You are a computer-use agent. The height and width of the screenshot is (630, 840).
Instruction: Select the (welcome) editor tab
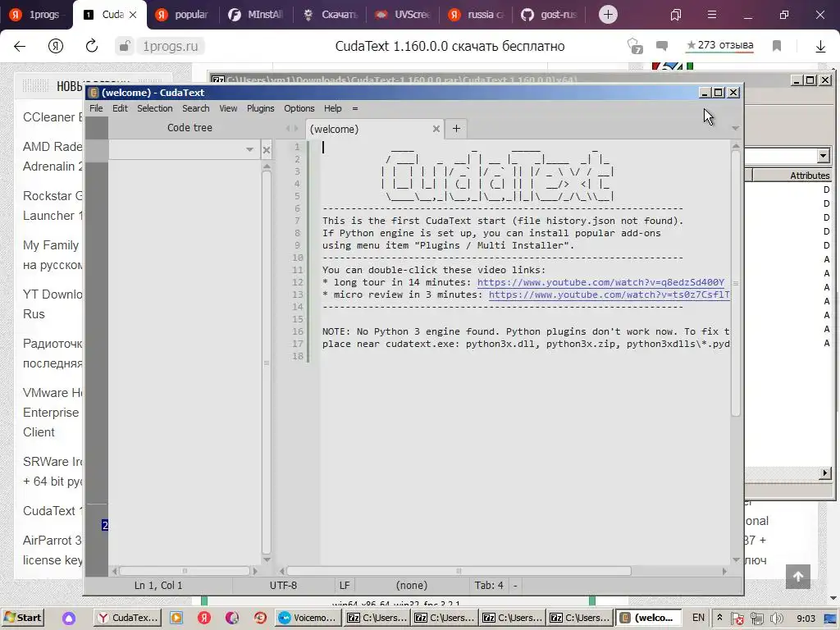369,129
